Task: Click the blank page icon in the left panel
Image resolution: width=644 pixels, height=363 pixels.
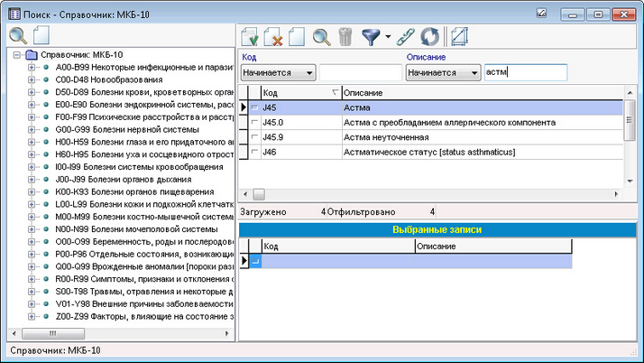Action: pyautogui.click(x=41, y=35)
